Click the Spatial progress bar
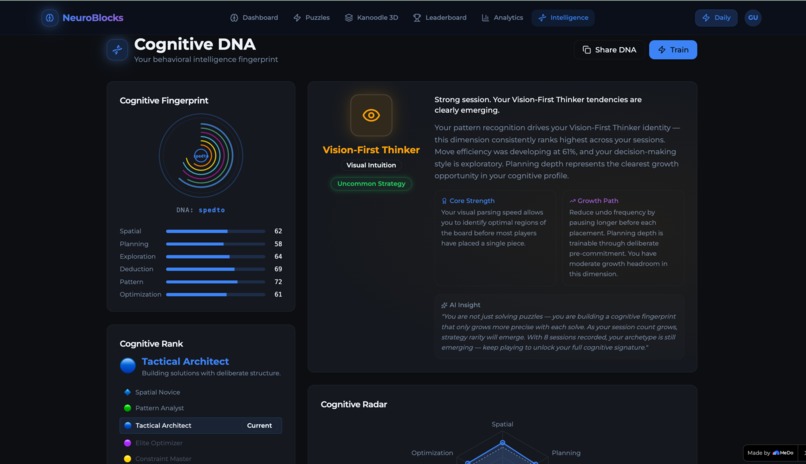This screenshot has width=806, height=464. (x=215, y=231)
